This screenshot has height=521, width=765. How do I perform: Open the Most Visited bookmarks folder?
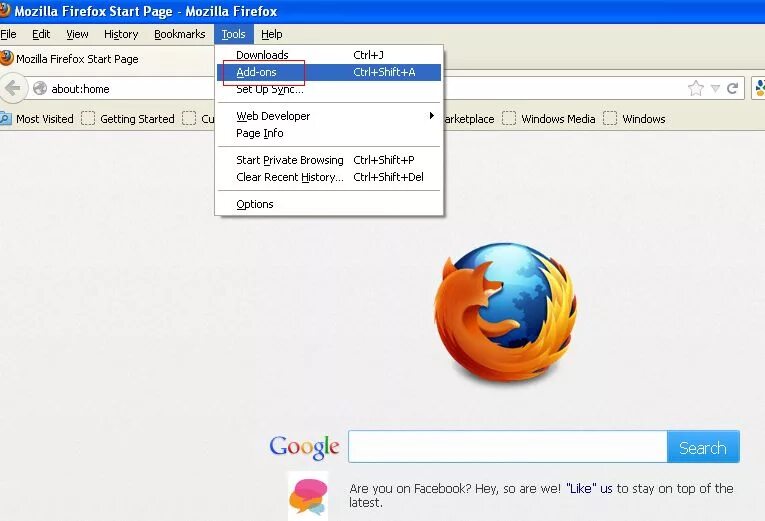37,119
